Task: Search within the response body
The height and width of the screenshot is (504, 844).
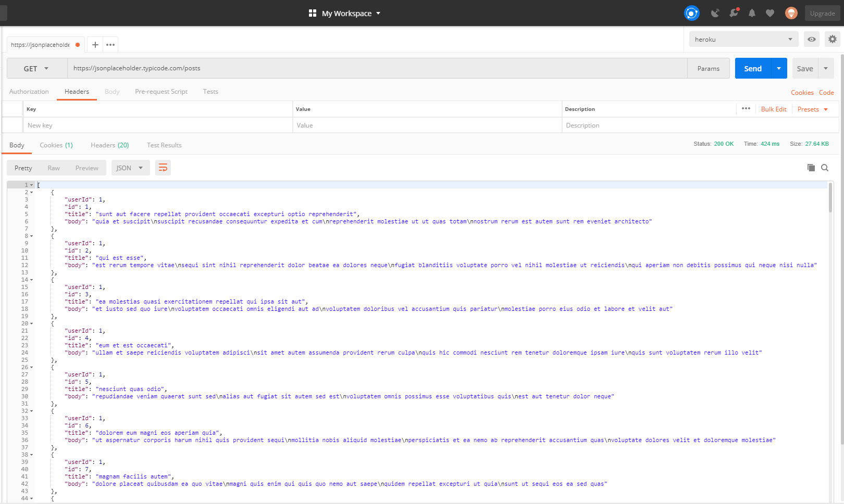Action: [825, 168]
